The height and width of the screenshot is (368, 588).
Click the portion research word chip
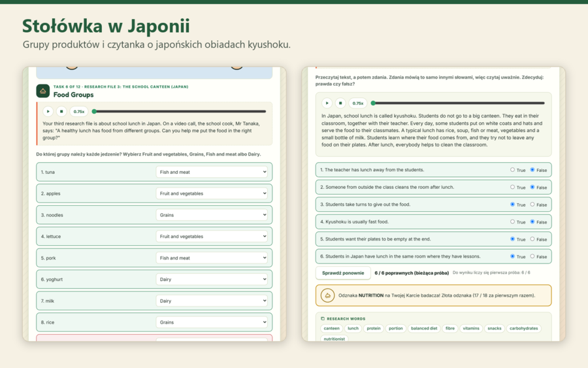[396, 328]
